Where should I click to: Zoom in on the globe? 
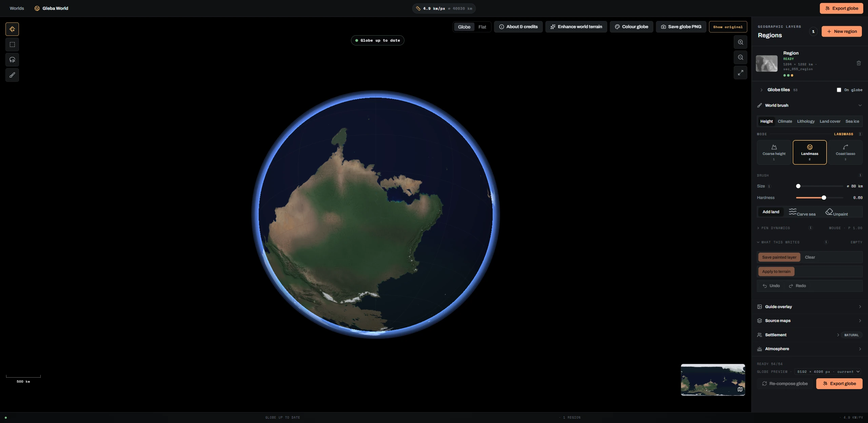tap(741, 42)
